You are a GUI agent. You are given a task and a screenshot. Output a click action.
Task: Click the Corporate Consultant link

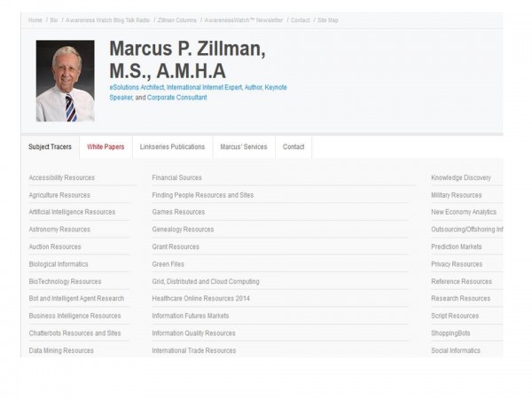coord(176,98)
